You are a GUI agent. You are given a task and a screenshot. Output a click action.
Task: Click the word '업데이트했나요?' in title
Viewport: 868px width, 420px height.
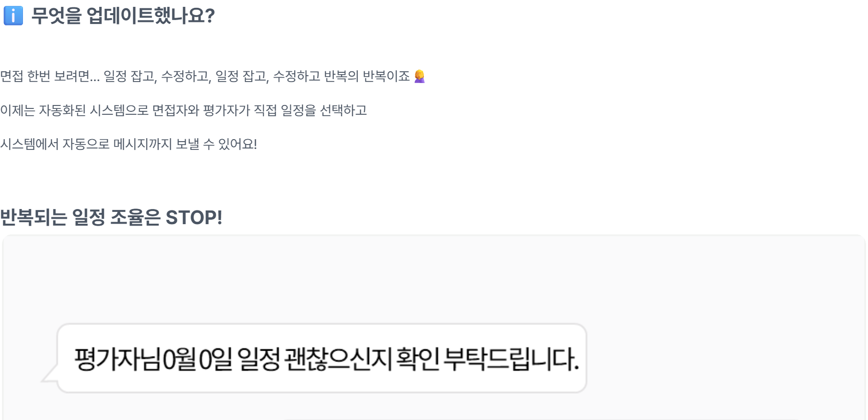151,16
